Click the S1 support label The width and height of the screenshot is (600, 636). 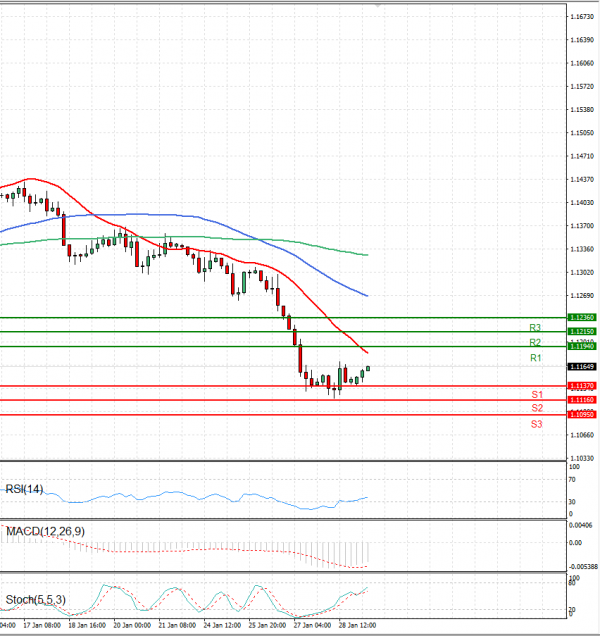tap(537, 394)
